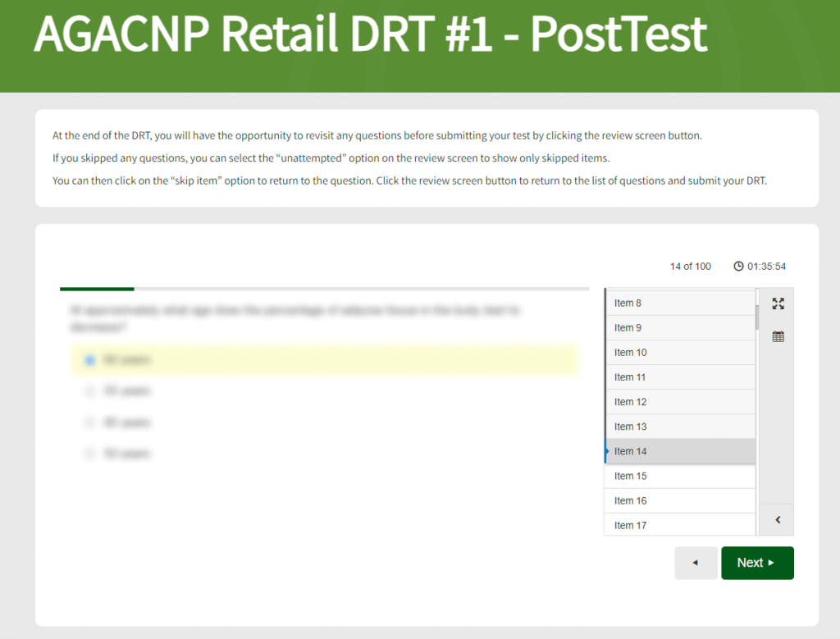Choose the second answer option radio button

(x=90, y=391)
